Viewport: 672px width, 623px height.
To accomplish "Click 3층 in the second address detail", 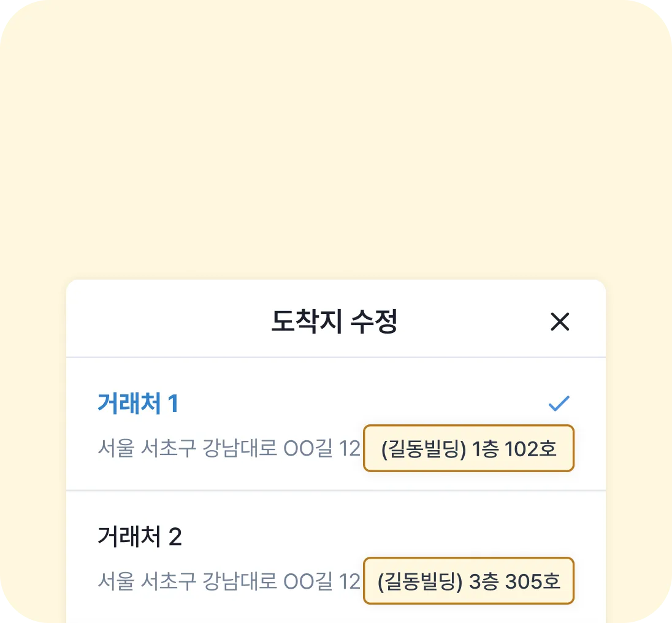I will [484, 581].
